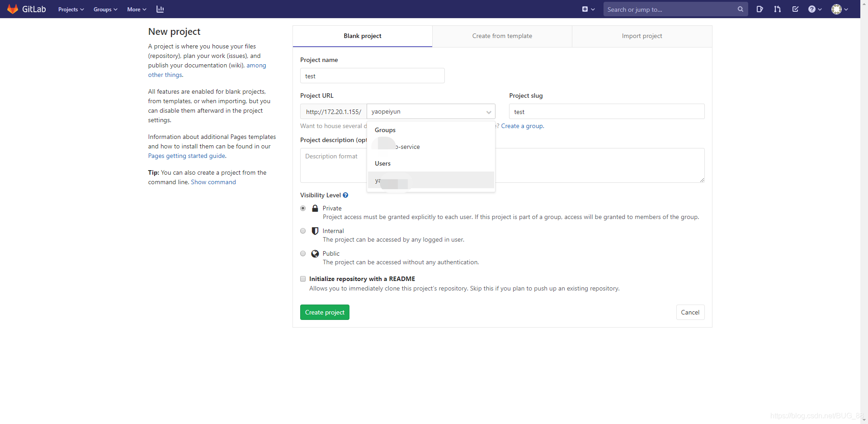Image resolution: width=868 pixels, height=424 pixels.
Task: Follow the among other things link
Action: point(256,65)
